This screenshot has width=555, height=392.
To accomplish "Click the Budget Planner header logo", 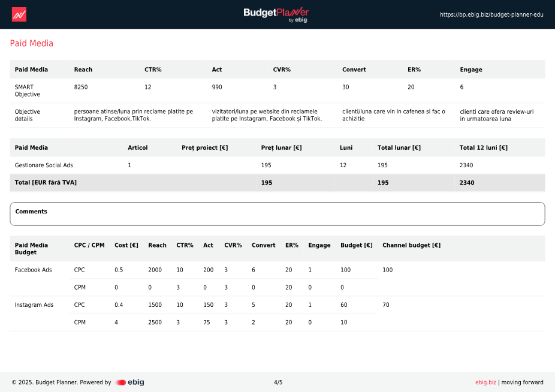I will coord(276,14).
